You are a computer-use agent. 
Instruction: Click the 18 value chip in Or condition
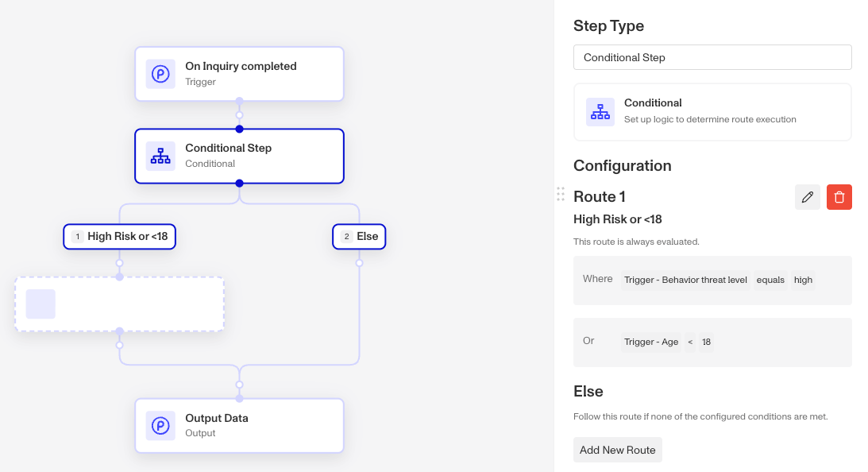(706, 342)
